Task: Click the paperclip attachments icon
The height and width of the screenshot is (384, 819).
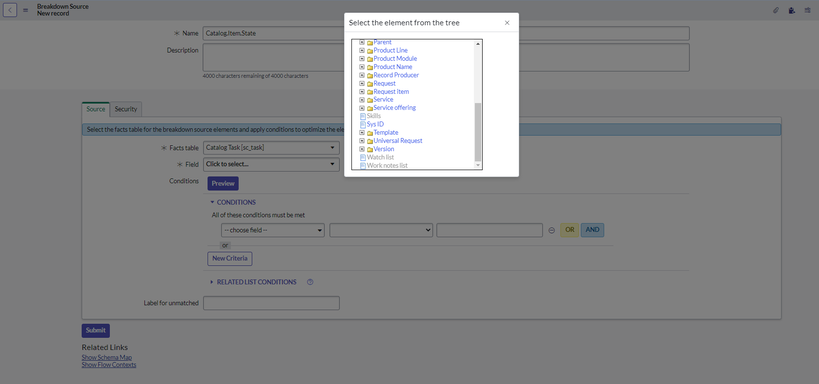Action: click(776, 10)
